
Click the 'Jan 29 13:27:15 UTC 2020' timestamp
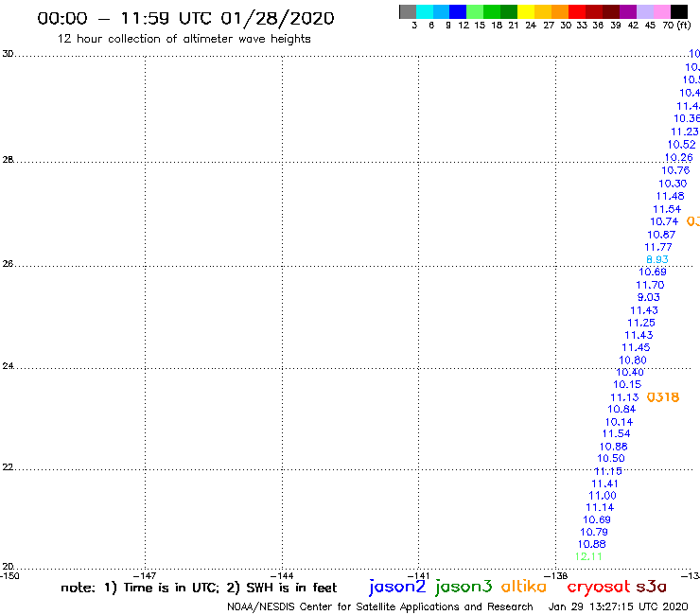coord(618,606)
